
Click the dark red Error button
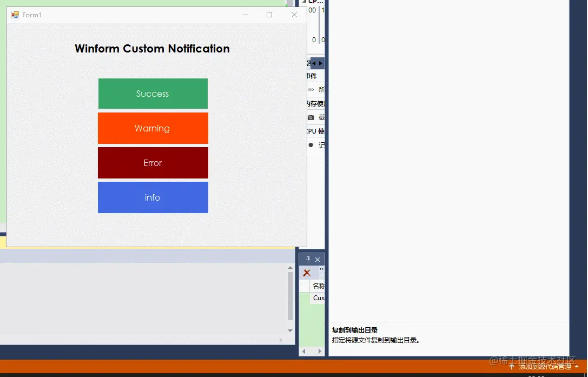point(153,163)
